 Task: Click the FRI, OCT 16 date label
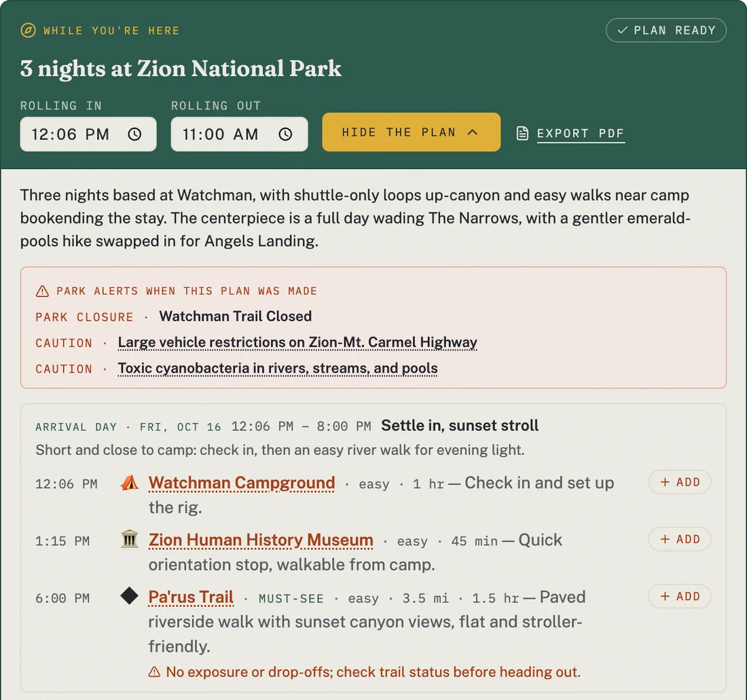coord(180,427)
